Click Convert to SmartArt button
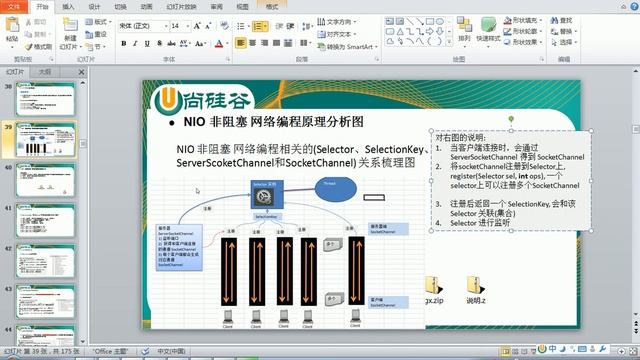Viewport: 640px width, 360px height. tap(347, 47)
